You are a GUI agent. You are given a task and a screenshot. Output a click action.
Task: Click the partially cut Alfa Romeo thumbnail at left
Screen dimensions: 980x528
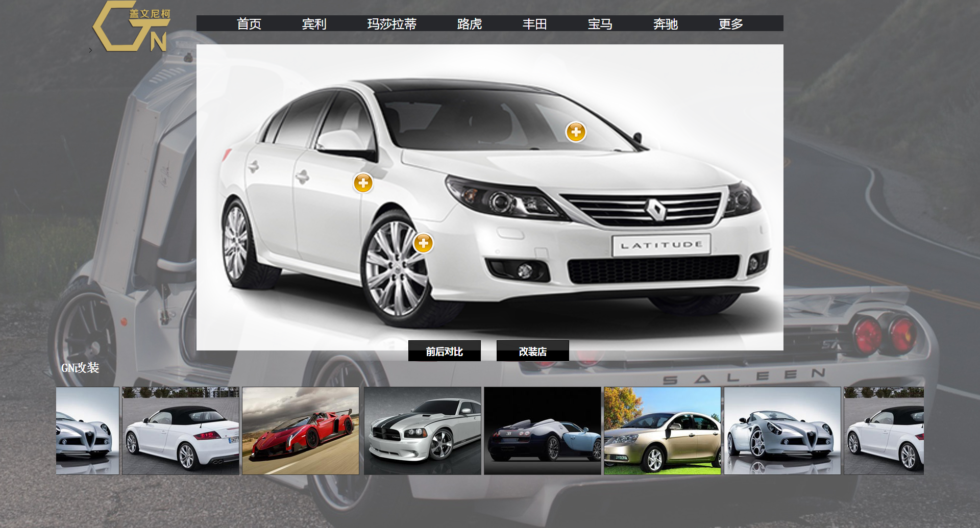(x=88, y=431)
